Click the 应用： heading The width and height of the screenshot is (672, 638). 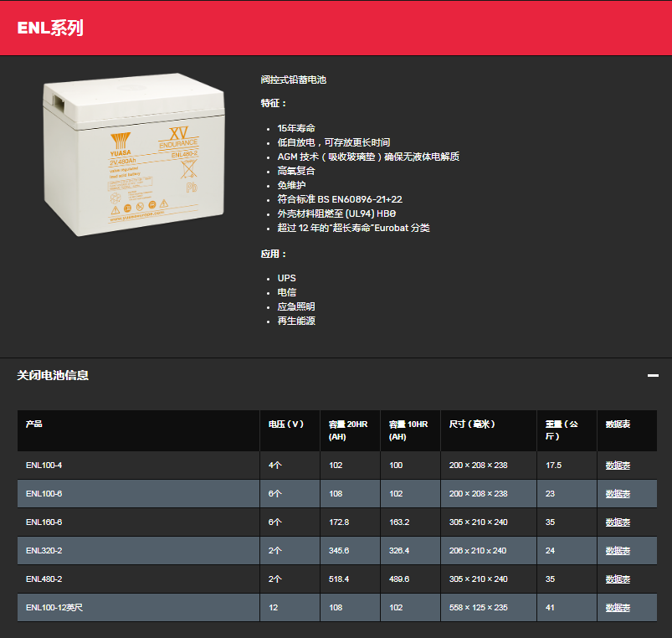point(274,254)
